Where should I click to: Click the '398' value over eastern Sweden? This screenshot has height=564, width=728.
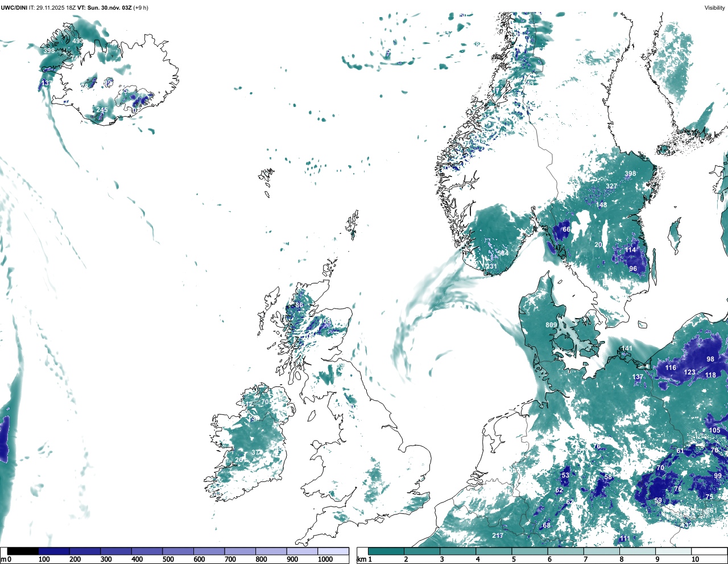630,174
